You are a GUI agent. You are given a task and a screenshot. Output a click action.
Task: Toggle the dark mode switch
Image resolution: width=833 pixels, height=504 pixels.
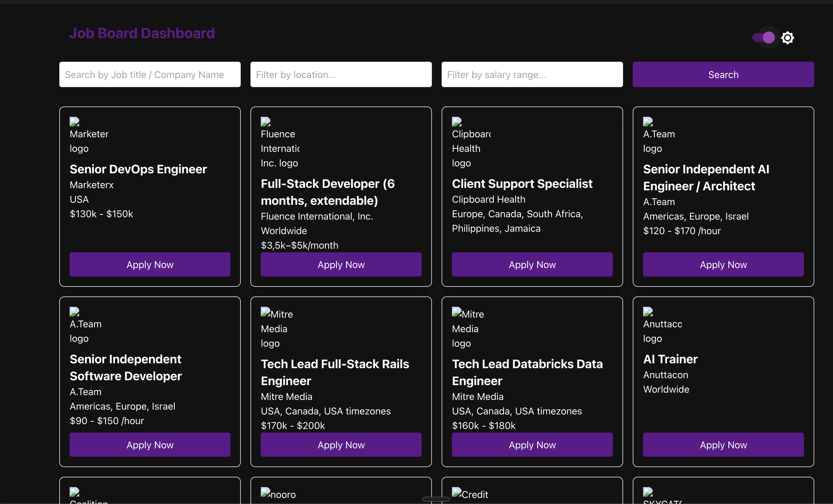point(764,38)
